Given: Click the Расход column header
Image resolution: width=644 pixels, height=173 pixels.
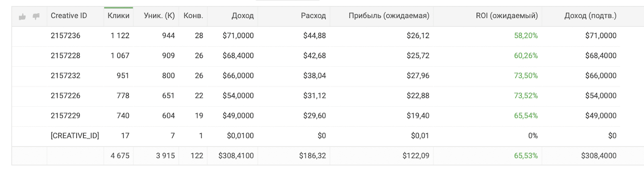Looking at the screenshot, I should (313, 16).
